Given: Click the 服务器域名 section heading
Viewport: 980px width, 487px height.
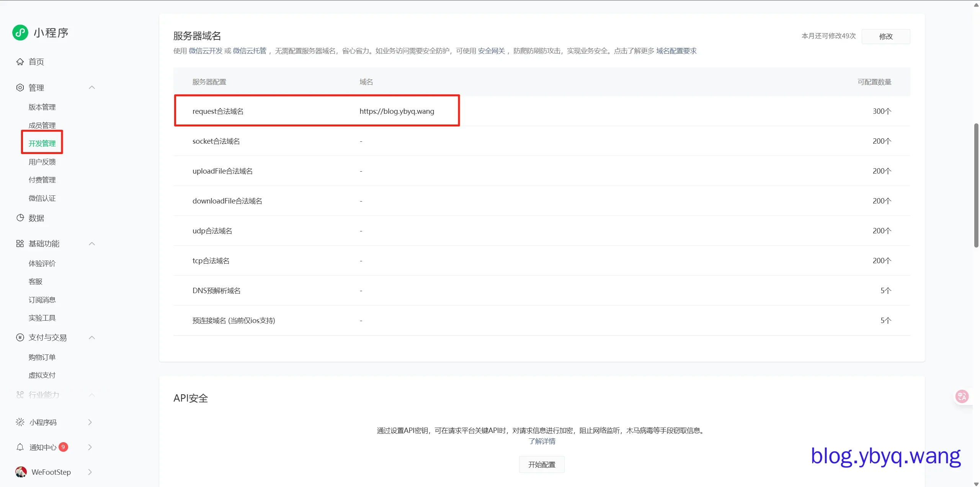Looking at the screenshot, I should (197, 36).
